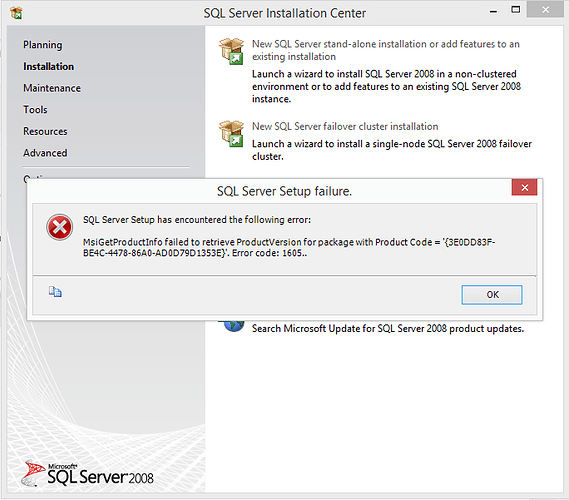Open New SQL Server failover cluster installation link
The width and height of the screenshot is (569, 500).
click(x=345, y=126)
